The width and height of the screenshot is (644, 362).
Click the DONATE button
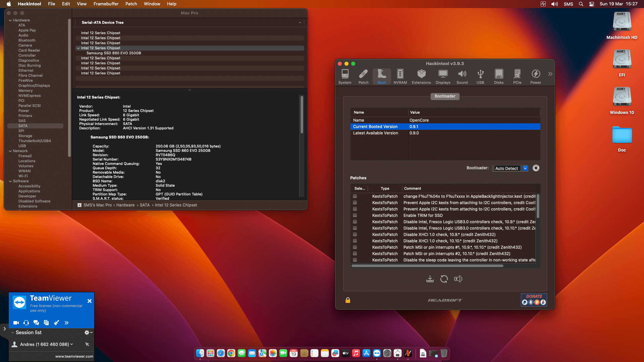tap(534, 300)
